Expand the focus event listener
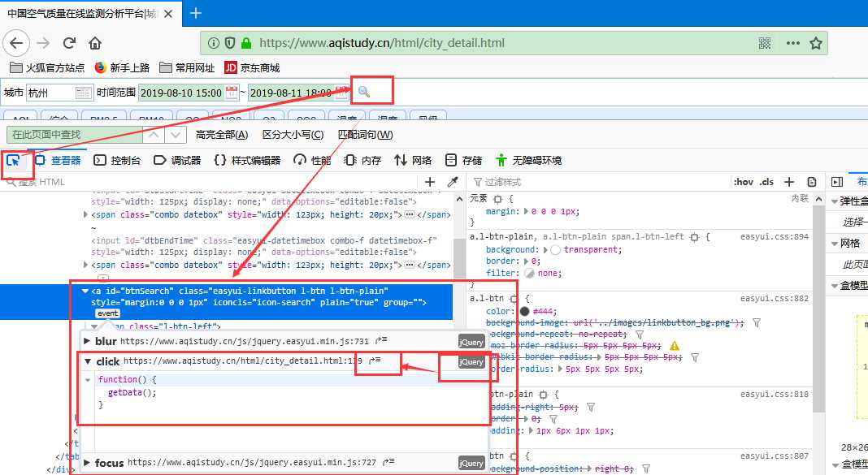This screenshot has width=868, height=475. click(x=87, y=462)
